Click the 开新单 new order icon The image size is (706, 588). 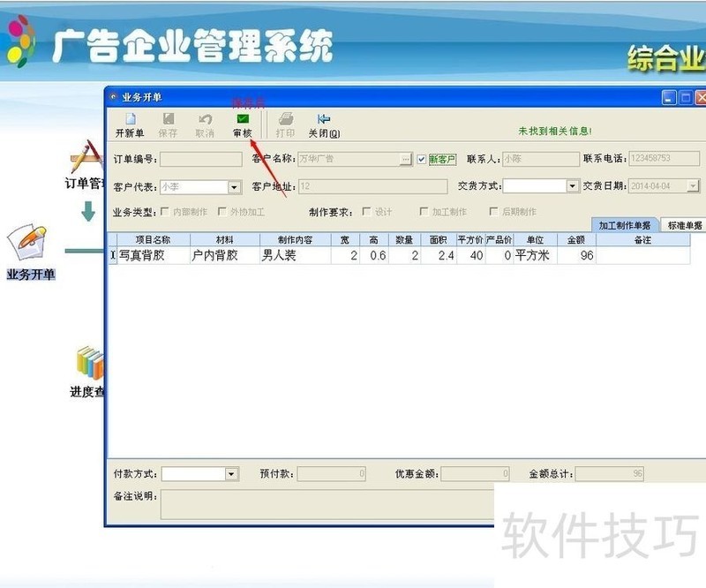pyautogui.click(x=130, y=119)
